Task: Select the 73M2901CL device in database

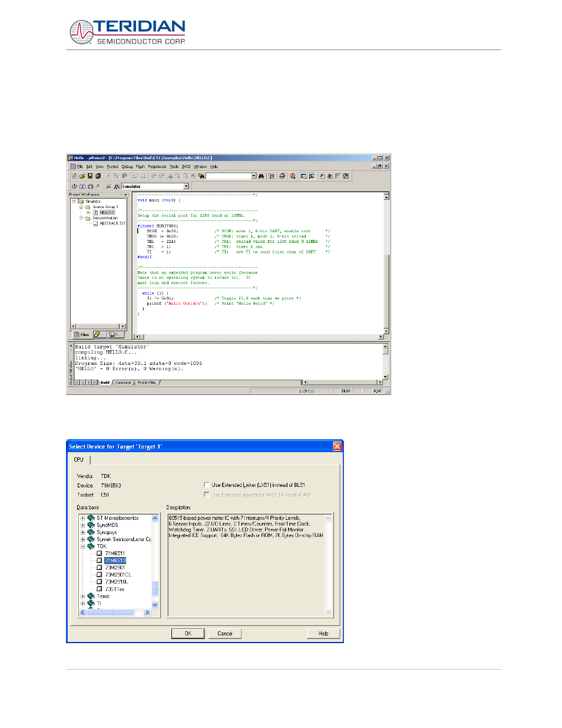Action: (x=118, y=575)
